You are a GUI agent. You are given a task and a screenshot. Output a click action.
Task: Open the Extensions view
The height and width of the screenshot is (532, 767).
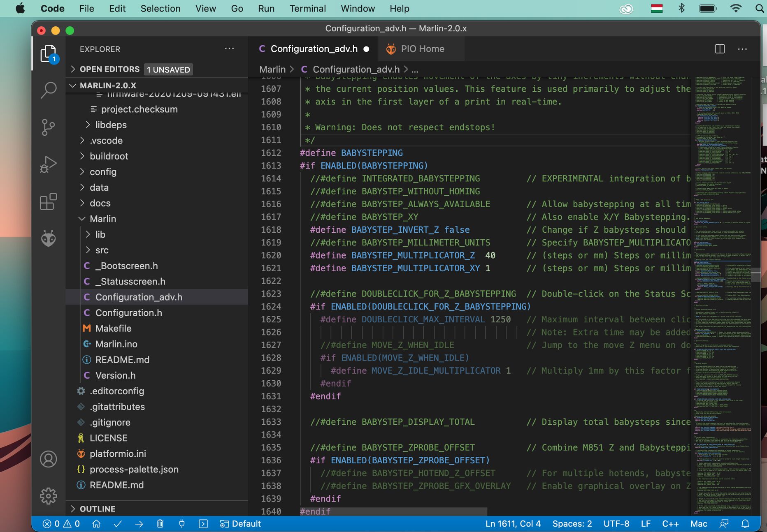coord(49,201)
